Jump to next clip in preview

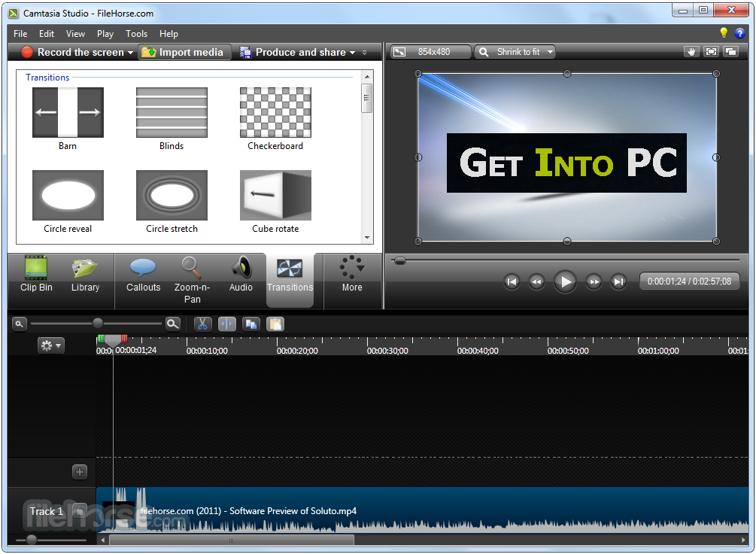pyautogui.click(x=618, y=282)
